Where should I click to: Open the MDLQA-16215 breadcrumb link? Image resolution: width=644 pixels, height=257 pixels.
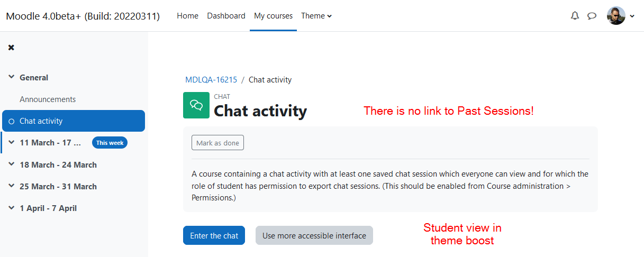211,80
